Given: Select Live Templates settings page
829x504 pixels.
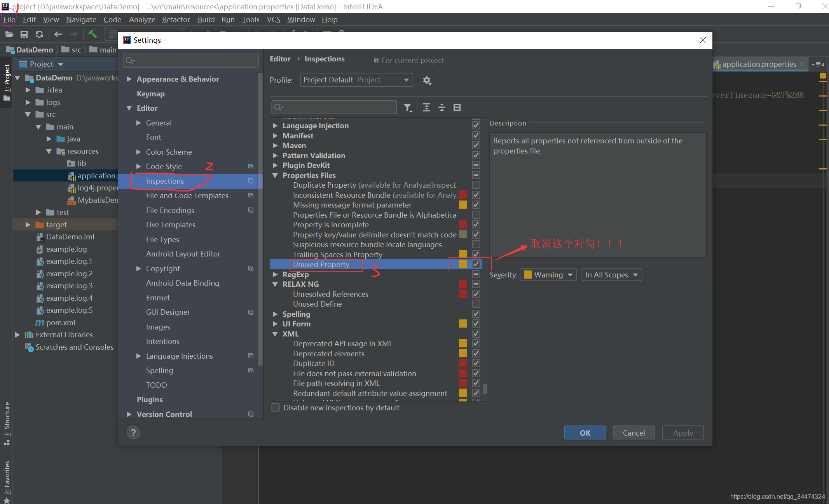Looking at the screenshot, I should coord(171,225).
